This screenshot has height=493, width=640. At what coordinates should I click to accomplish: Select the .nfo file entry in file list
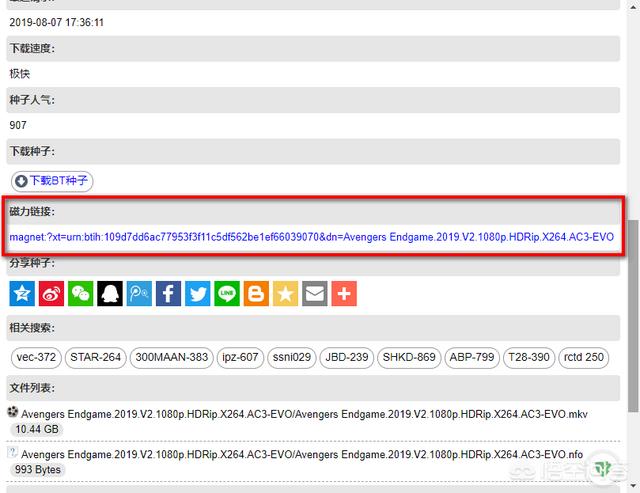coord(302,455)
